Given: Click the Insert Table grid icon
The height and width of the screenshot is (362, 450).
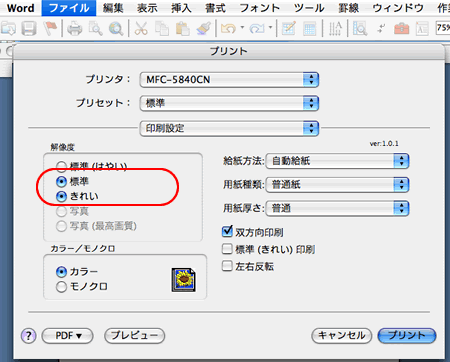Looking at the screenshot, I should pos(310,29).
